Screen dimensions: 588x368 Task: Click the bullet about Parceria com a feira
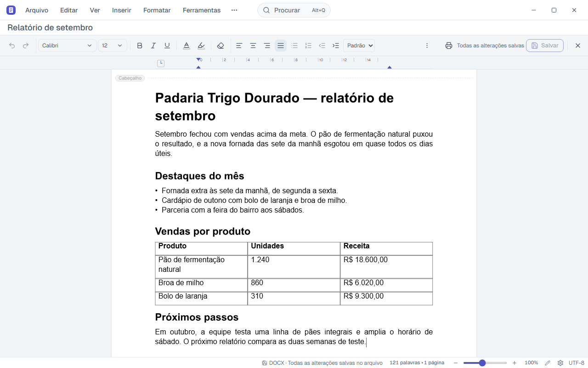pyautogui.click(x=232, y=210)
